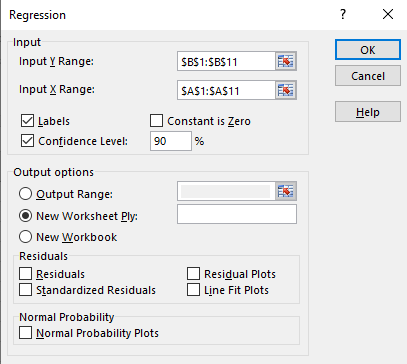Tick the Residual Plots checkbox

click(193, 274)
